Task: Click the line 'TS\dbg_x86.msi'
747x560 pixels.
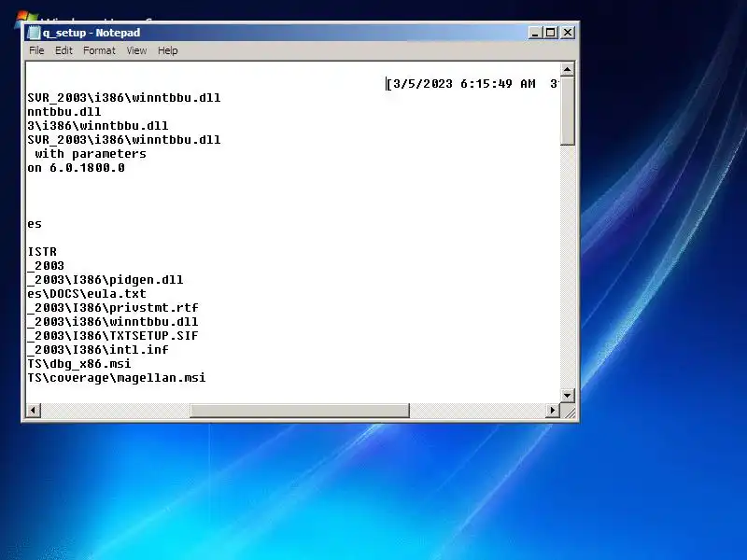Action: point(79,364)
